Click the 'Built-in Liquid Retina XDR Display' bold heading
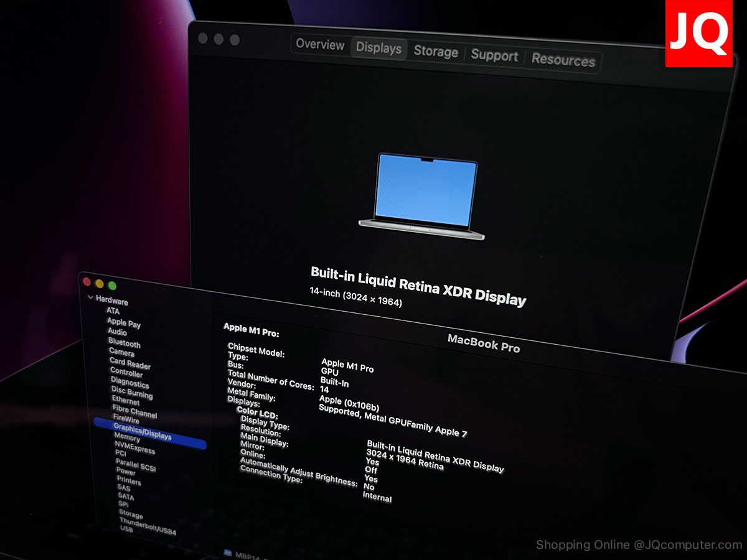Image resolution: width=747 pixels, height=560 pixels. point(418,286)
